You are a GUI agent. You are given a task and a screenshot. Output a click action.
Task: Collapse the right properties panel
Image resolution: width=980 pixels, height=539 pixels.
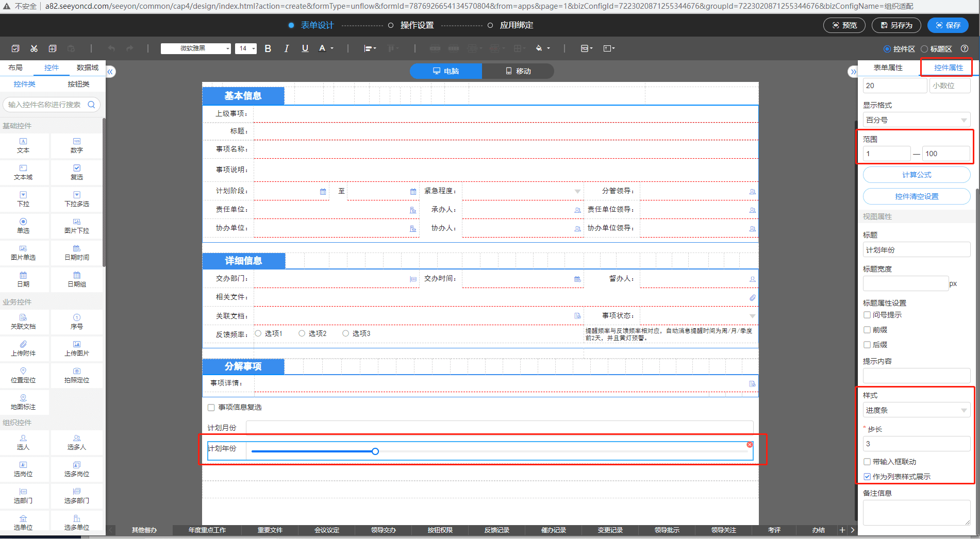coord(853,72)
